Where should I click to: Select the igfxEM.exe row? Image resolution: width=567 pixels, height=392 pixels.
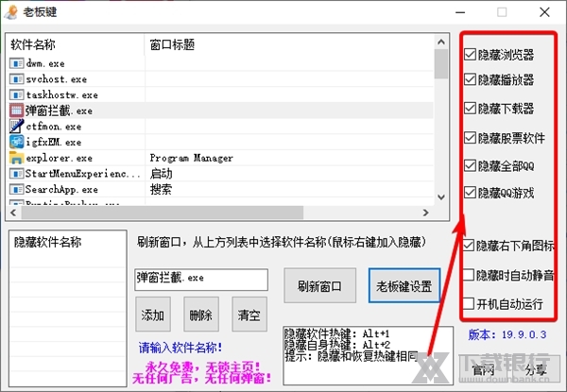coord(220,142)
